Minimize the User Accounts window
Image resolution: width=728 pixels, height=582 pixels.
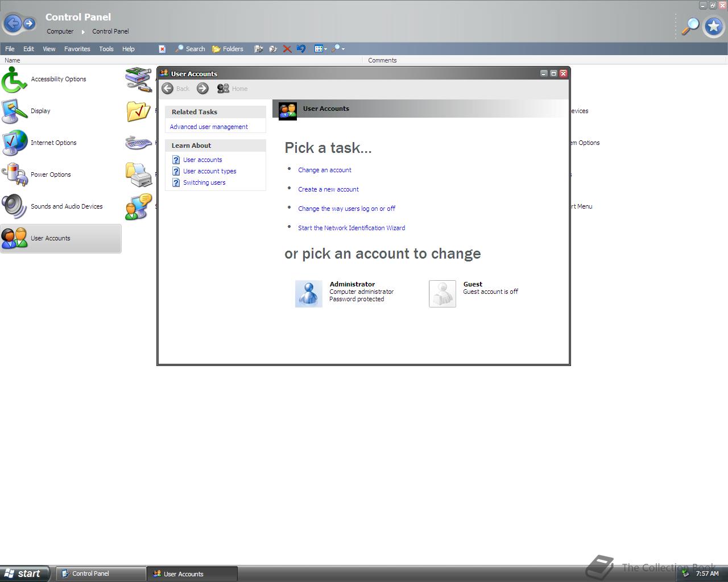pyautogui.click(x=544, y=73)
